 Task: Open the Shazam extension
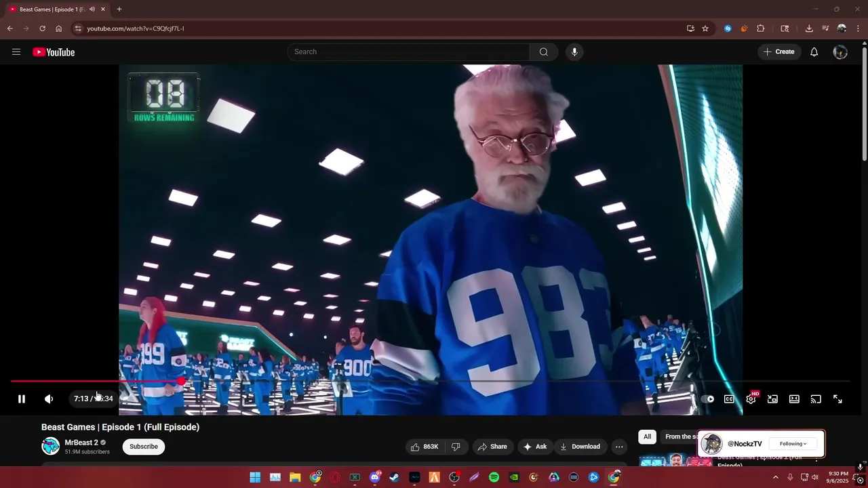[728, 28]
